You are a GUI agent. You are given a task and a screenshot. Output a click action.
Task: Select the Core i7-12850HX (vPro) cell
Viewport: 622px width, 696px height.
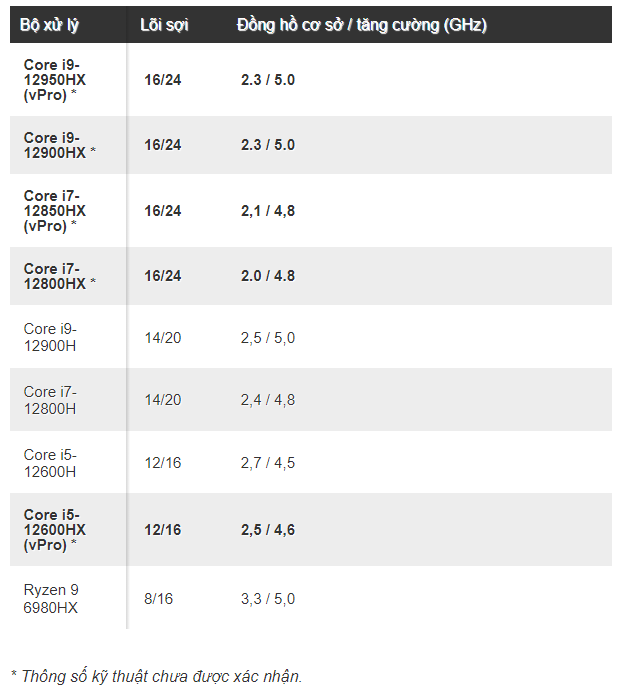click(x=55, y=211)
